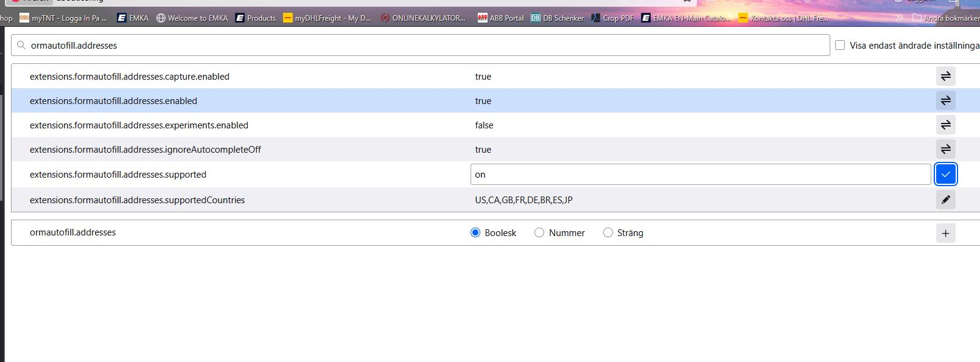Click the true value of ignoreAutocompleteOff
The height and width of the screenshot is (362, 980).
483,150
